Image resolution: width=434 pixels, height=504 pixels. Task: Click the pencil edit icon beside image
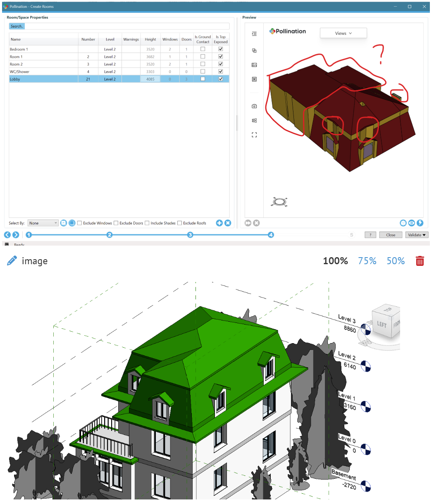[x=12, y=261]
